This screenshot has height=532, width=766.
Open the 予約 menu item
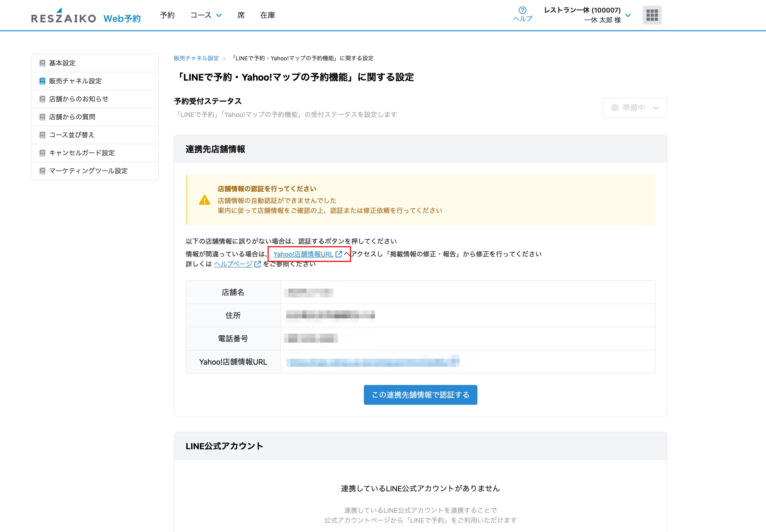point(167,15)
